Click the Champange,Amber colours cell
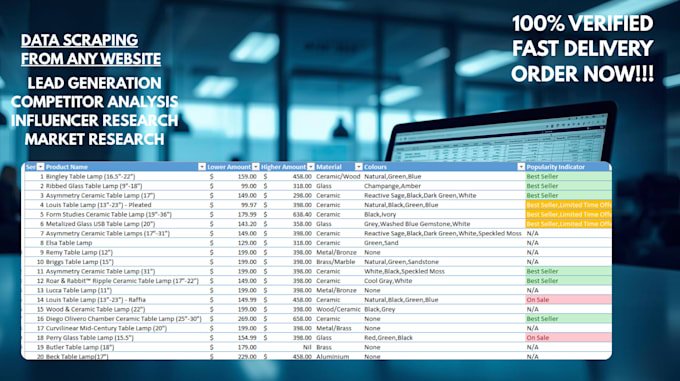680x381 pixels. [444, 186]
